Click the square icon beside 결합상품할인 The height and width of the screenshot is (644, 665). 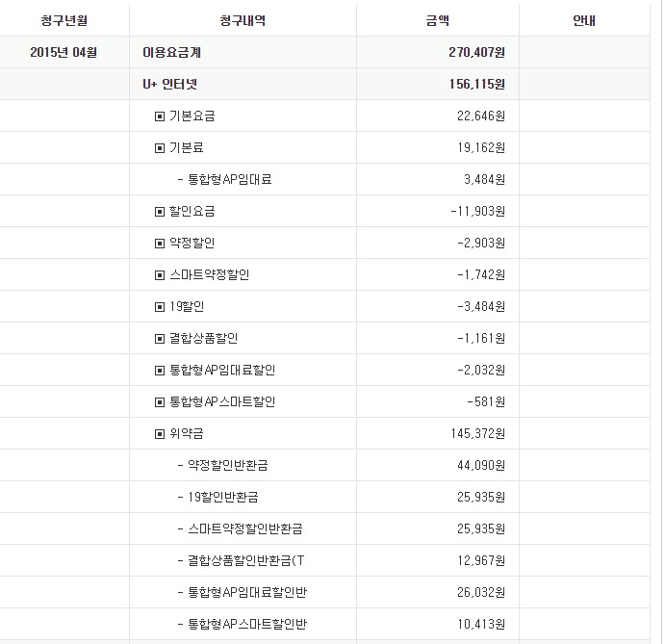click(160, 339)
